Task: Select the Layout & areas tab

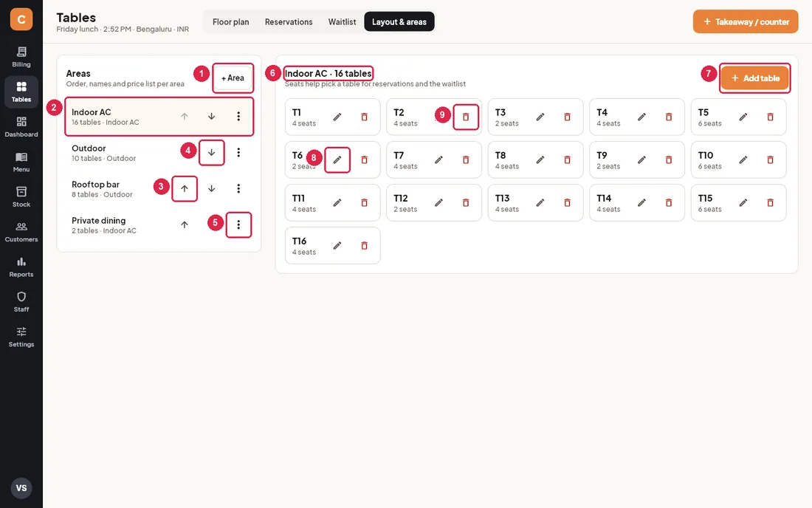Action: pos(399,21)
